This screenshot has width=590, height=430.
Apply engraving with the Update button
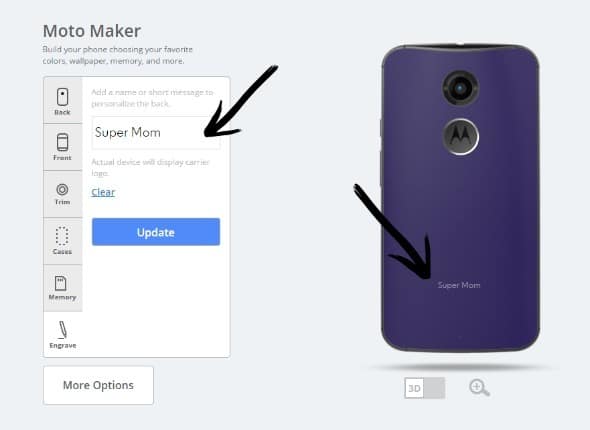tap(156, 232)
